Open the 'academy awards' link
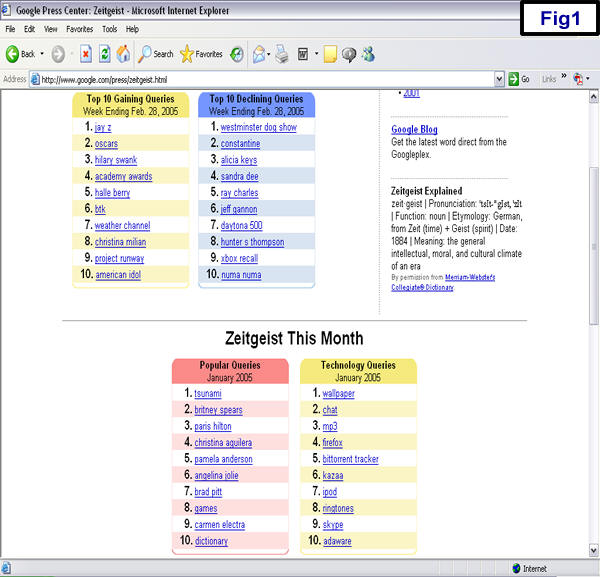Viewport: 600px width, 577px height. (x=123, y=176)
